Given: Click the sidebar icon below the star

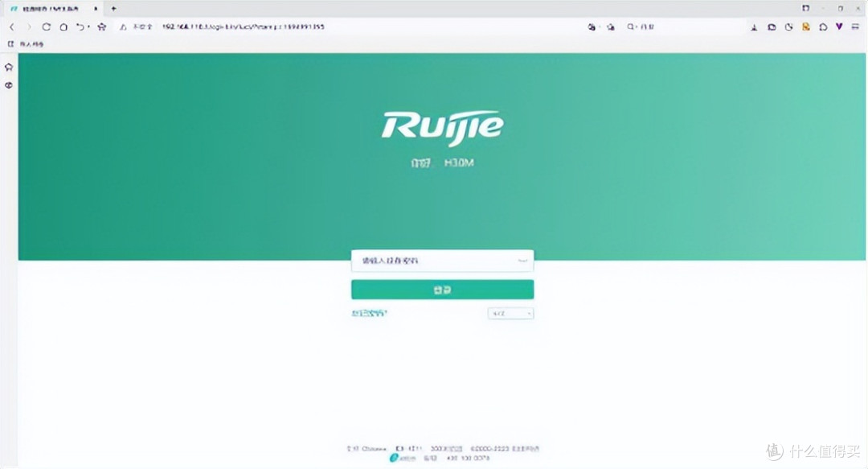Looking at the screenshot, I should [8, 85].
